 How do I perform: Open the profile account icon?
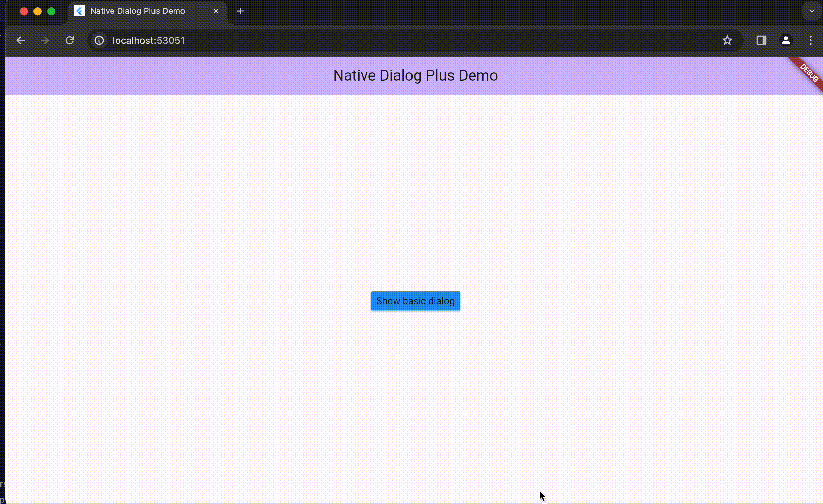click(786, 40)
